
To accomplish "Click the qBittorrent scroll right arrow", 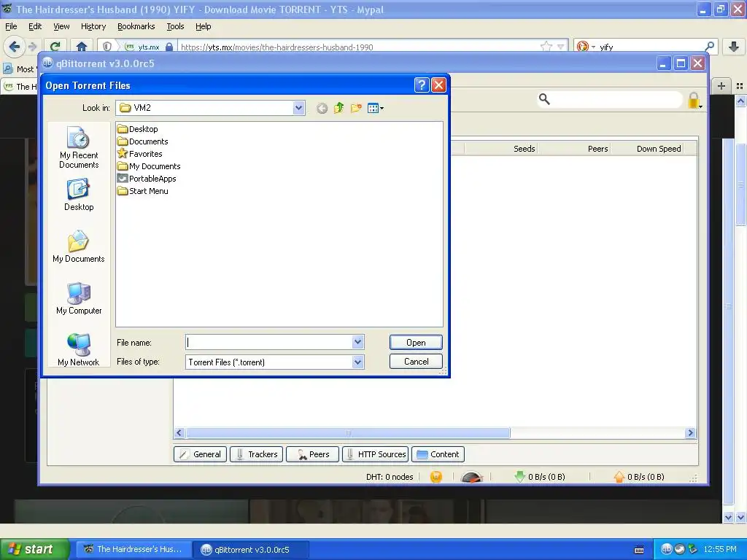I will 690,433.
